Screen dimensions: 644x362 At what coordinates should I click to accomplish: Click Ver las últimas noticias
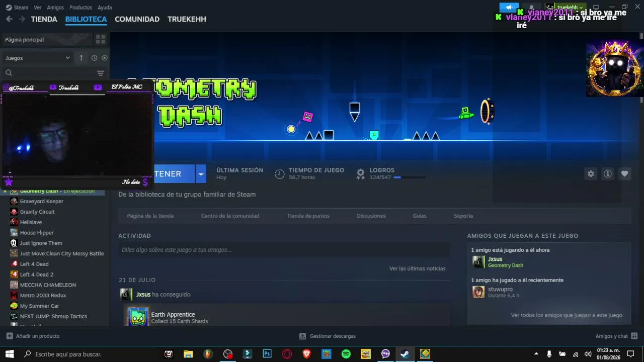pos(418,268)
